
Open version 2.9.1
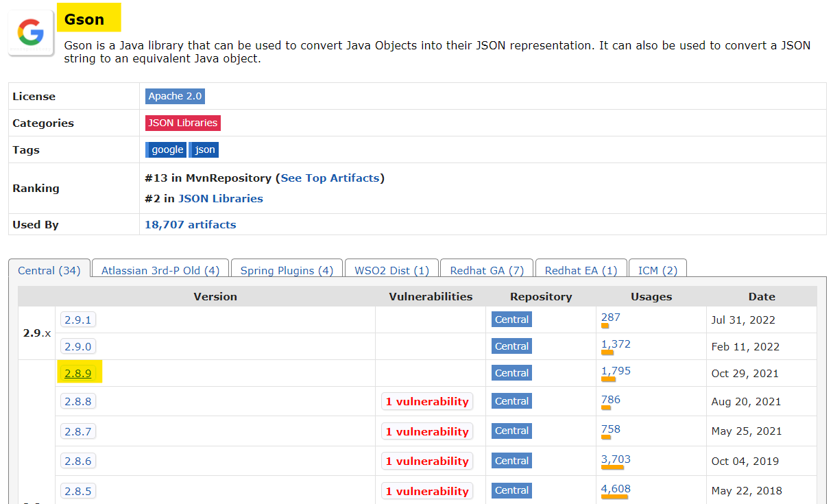pos(78,320)
